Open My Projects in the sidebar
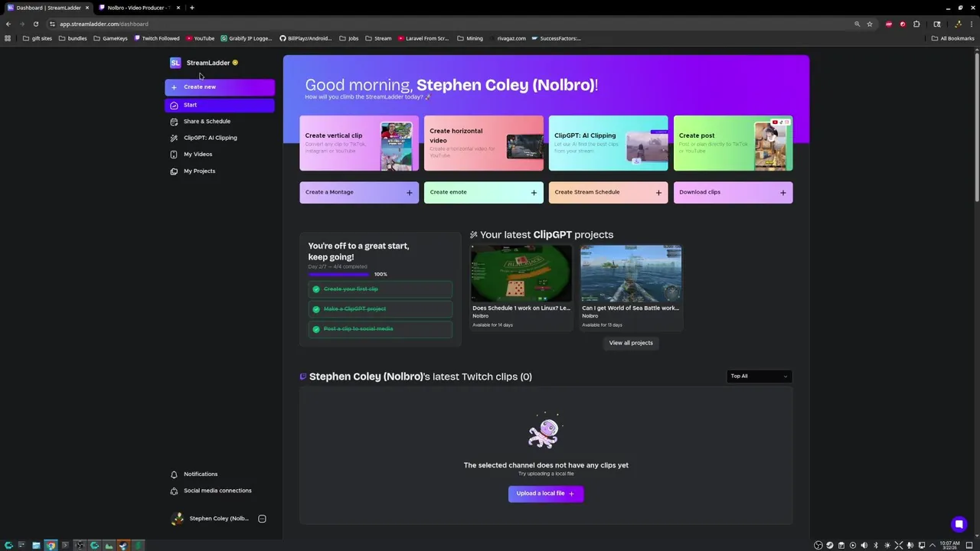 click(x=220, y=171)
